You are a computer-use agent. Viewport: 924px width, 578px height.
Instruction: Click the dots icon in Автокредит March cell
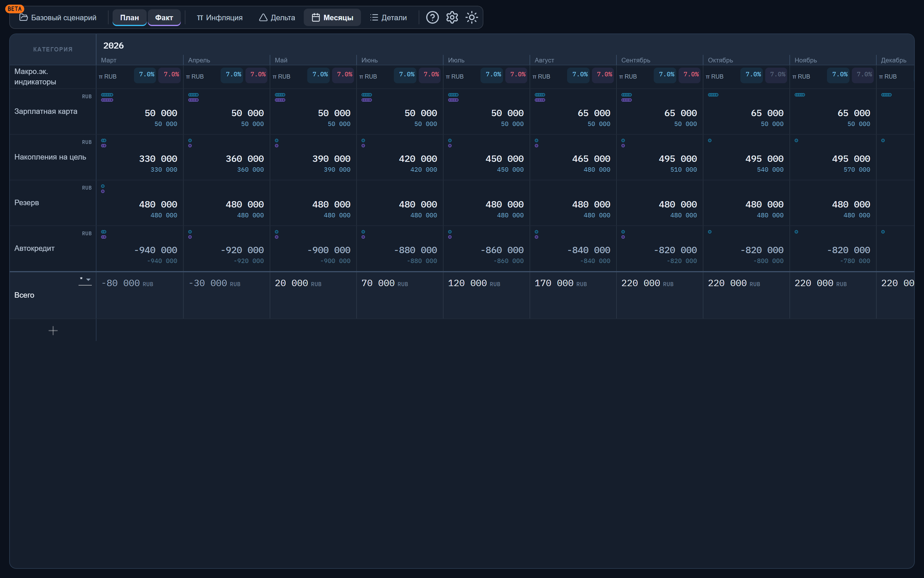[x=103, y=234]
